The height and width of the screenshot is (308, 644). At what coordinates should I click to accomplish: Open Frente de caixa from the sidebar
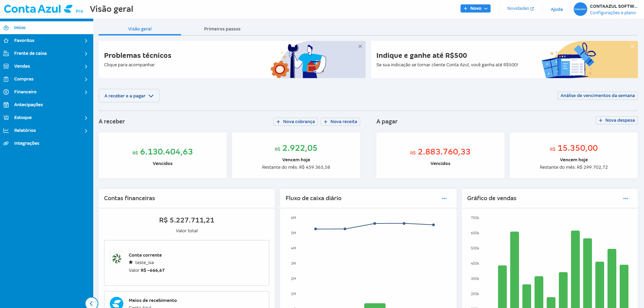pyautogui.click(x=6, y=53)
